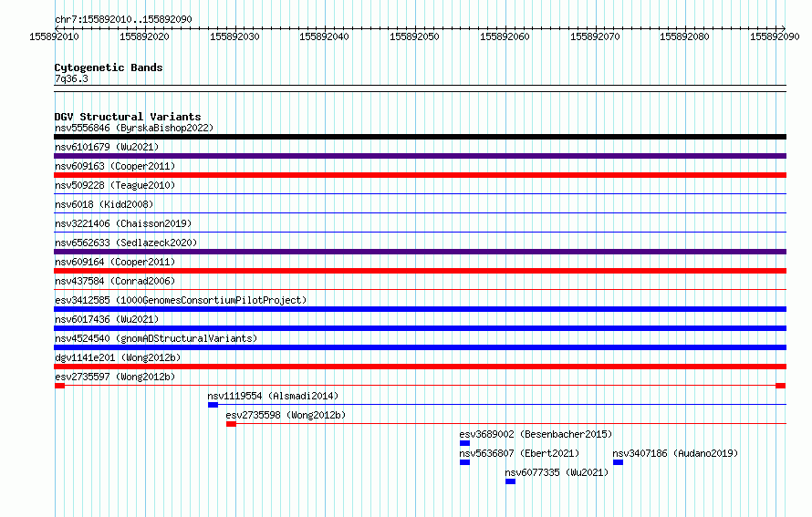
Task: Open nsv3407186 (Audano2019) label
Action: point(675,453)
